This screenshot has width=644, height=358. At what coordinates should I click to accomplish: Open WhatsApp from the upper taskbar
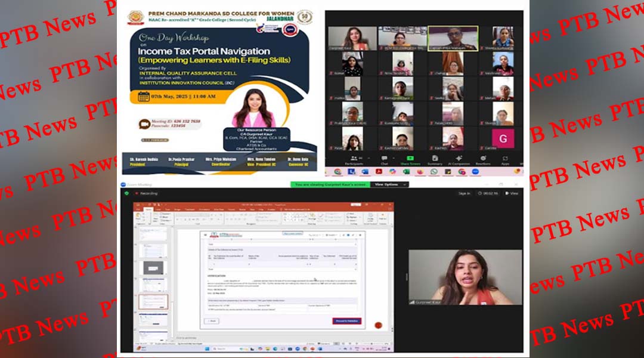(434, 171)
